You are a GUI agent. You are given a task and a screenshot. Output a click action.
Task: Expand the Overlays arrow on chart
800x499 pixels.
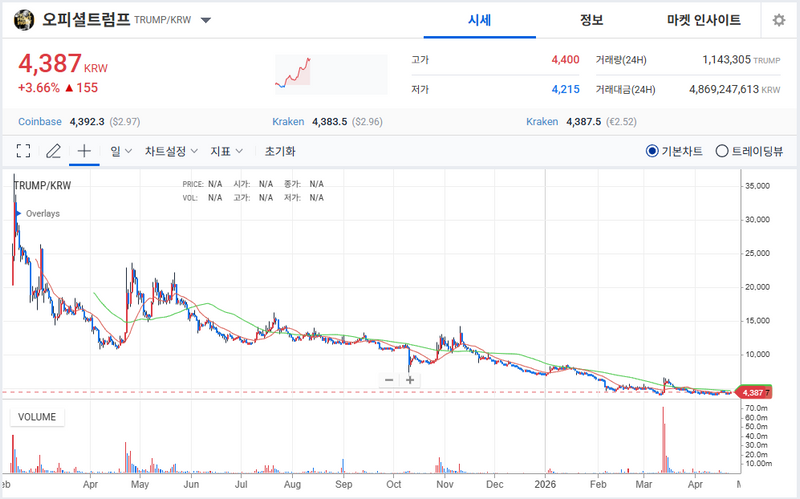(19, 213)
